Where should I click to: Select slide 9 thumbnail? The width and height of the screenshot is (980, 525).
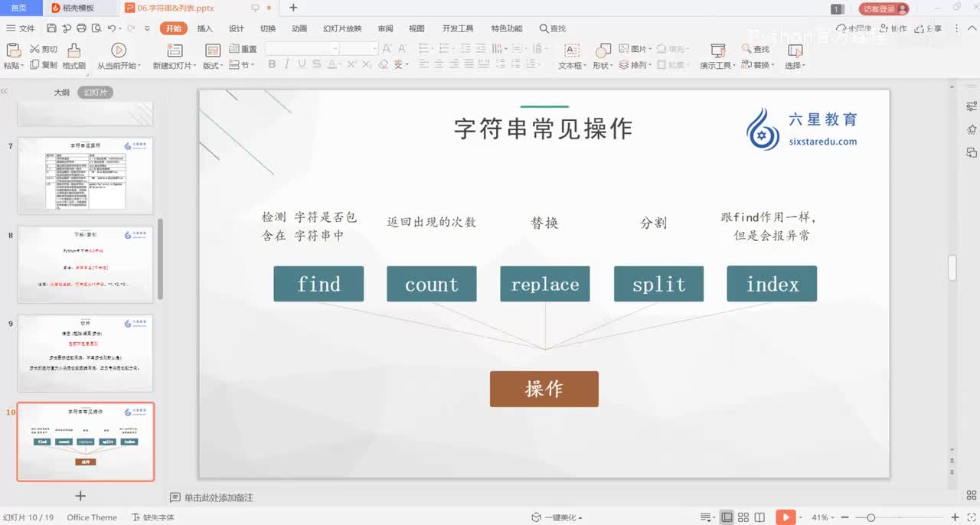coord(85,353)
